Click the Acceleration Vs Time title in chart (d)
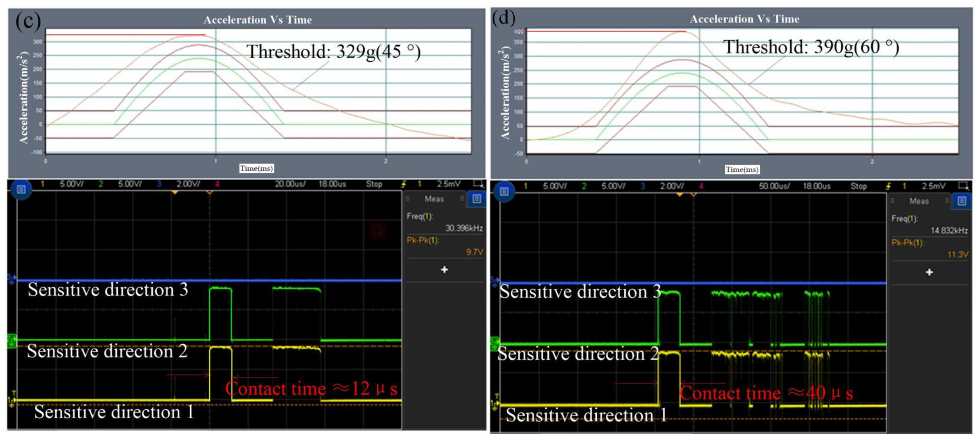Image resolution: width=980 pixels, height=441 pixels. (x=745, y=19)
